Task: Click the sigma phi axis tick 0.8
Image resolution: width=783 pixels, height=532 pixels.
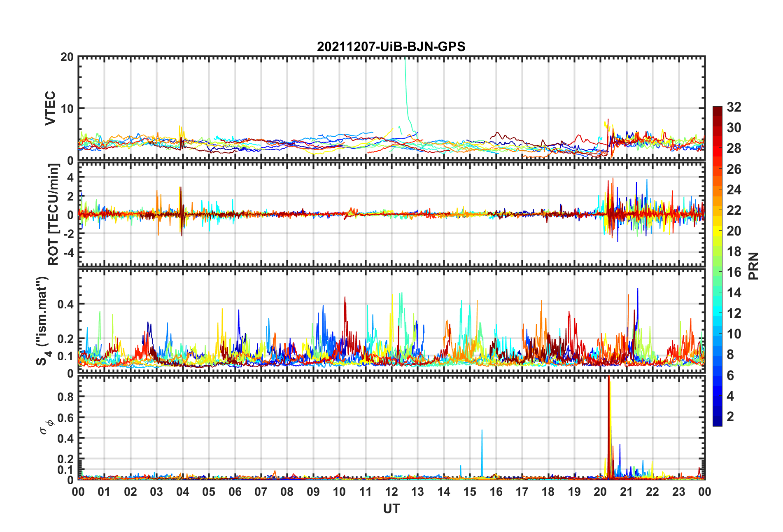Action: (x=65, y=397)
